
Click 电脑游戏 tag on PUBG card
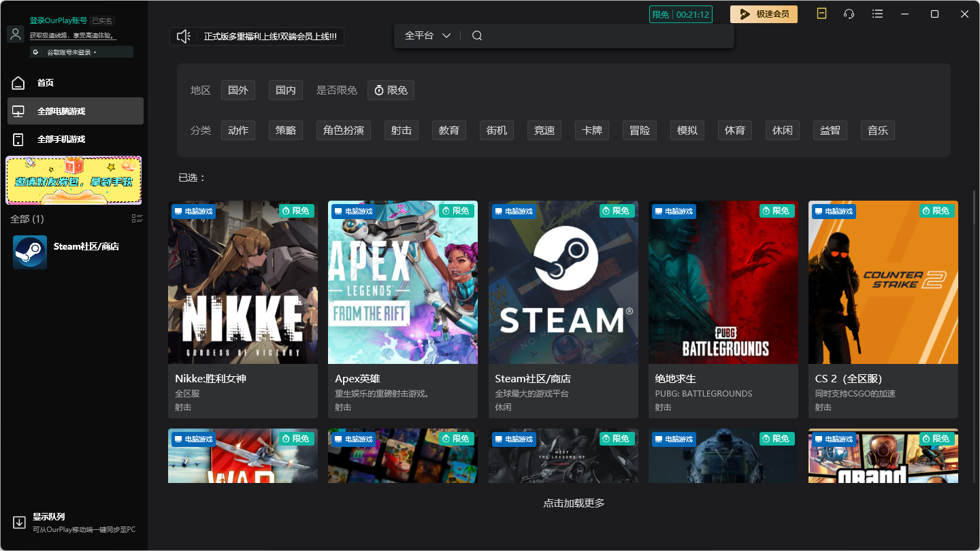(x=674, y=212)
